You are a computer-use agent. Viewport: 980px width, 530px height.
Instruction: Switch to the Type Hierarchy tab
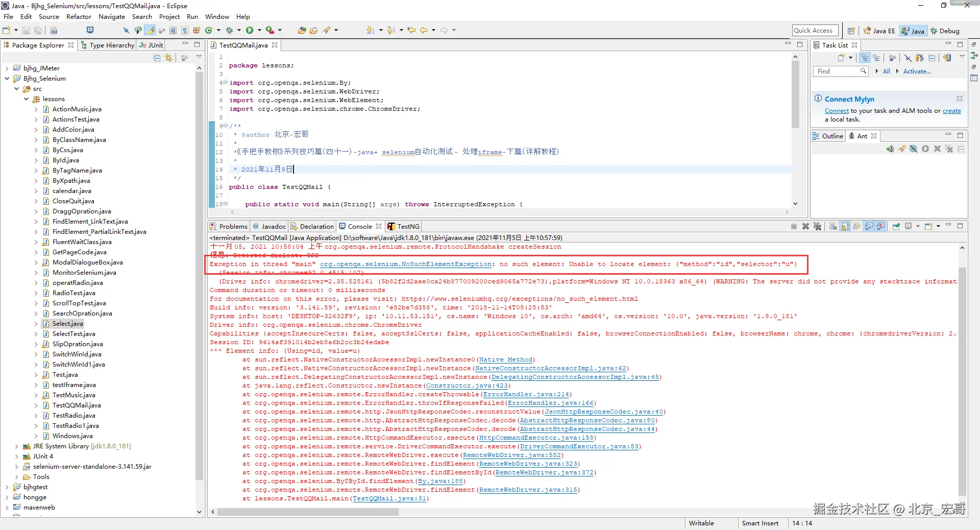click(107, 45)
